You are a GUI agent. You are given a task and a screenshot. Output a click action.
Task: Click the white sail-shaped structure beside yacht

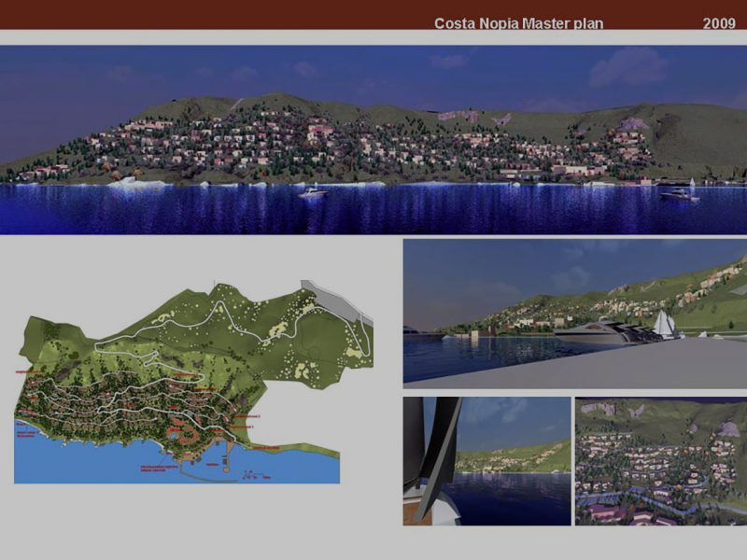(665, 324)
